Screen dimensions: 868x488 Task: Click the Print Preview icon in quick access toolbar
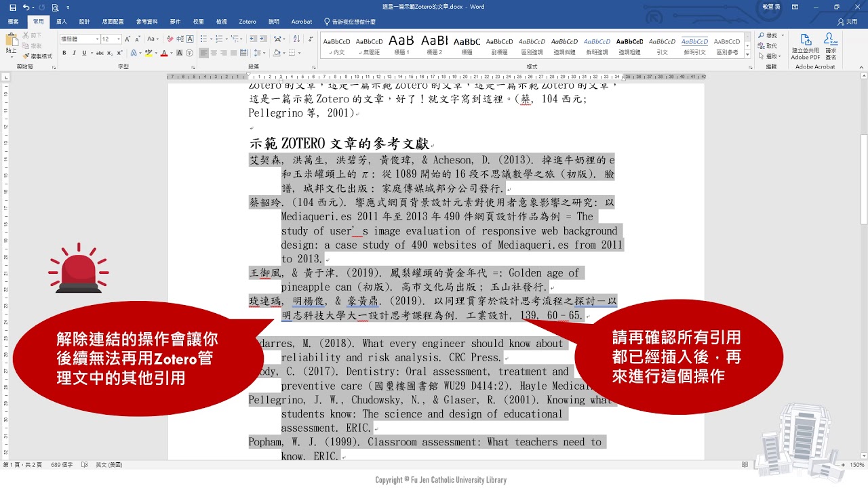point(56,7)
